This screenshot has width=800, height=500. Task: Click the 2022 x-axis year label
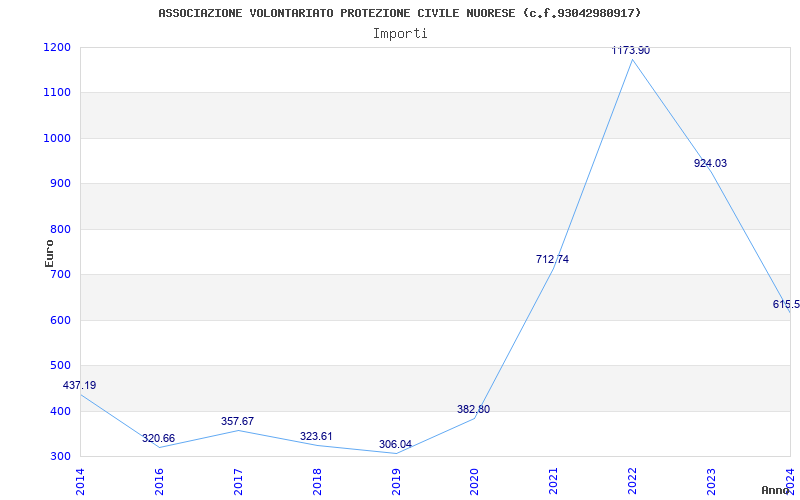click(x=632, y=481)
